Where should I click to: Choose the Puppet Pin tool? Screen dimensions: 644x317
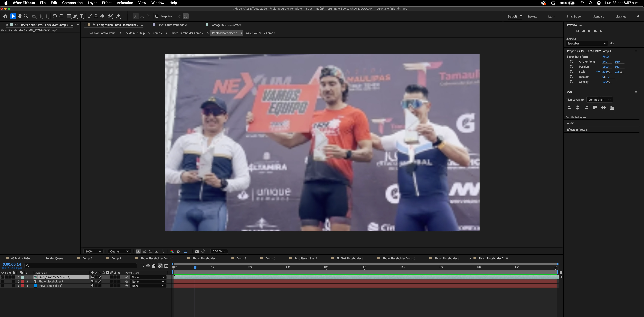tap(118, 16)
